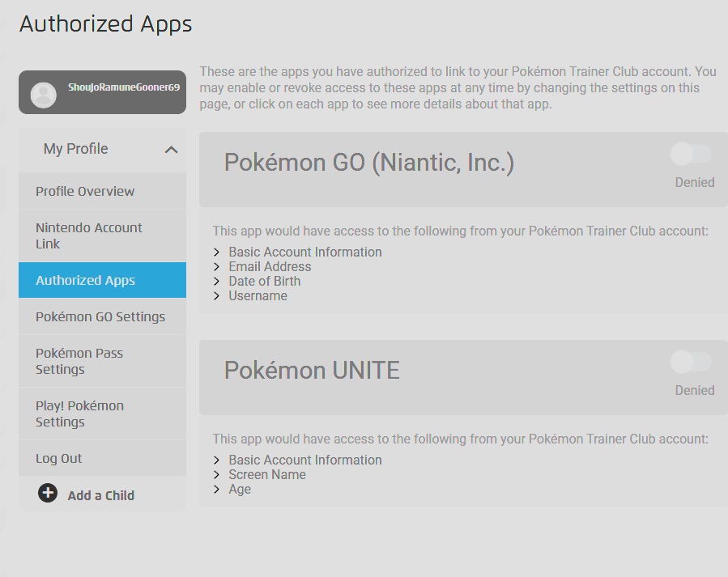Viewport: 728px width, 577px height.
Task: Open Nintendo Account Link page
Action: point(102,235)
